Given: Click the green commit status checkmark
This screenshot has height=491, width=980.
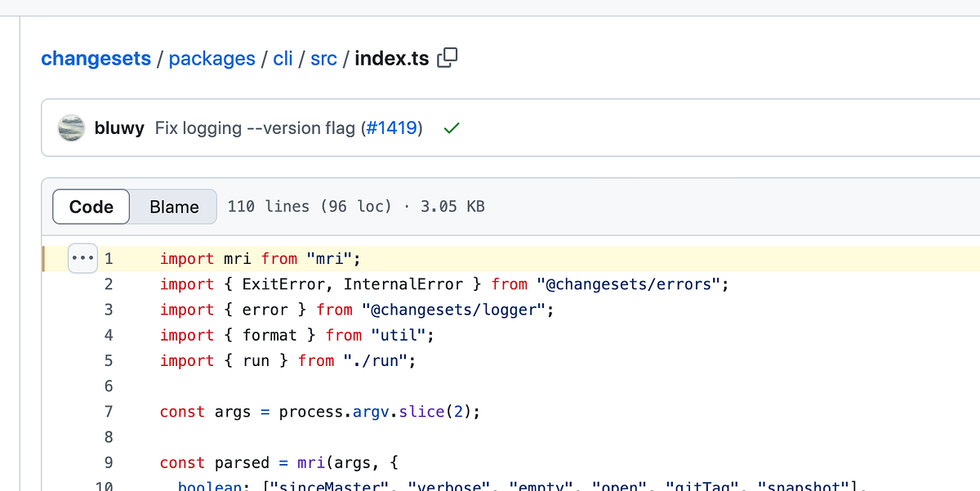Looking at the screenshot, I should (x=451, y=127).
